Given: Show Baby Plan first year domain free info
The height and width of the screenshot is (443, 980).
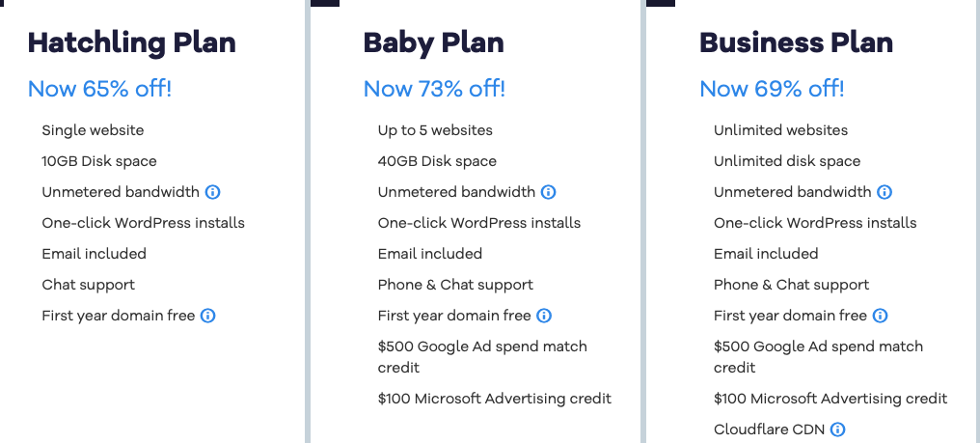Looking at the screenshot, I should (x=544, y=316).
